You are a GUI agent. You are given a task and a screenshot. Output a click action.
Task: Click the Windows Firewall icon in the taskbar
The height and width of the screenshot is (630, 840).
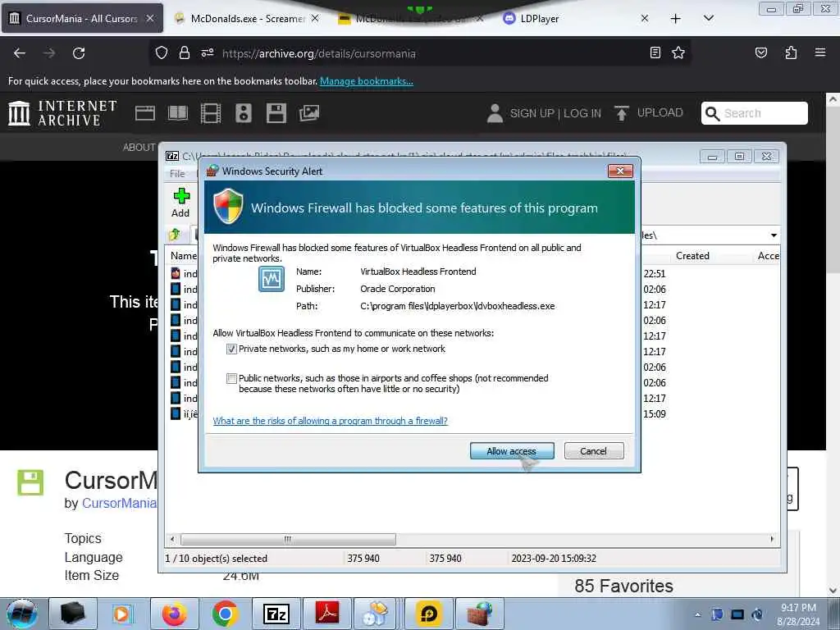pyautogui.click(x=480, y=614)
